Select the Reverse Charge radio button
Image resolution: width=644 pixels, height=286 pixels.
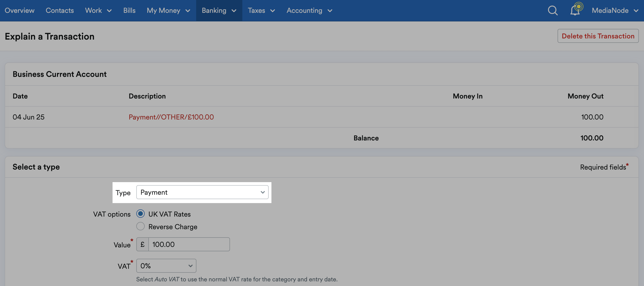click(140, 226)
